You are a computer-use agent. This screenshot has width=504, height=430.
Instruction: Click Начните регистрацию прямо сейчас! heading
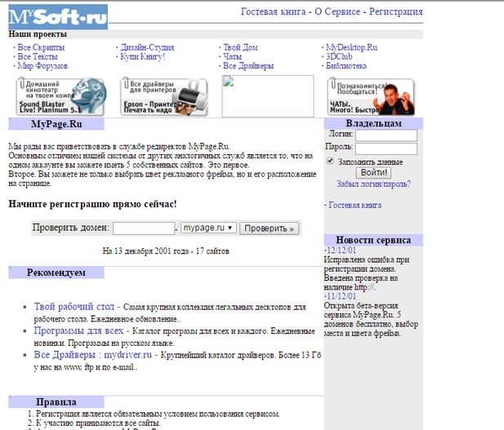pos(92,204)
